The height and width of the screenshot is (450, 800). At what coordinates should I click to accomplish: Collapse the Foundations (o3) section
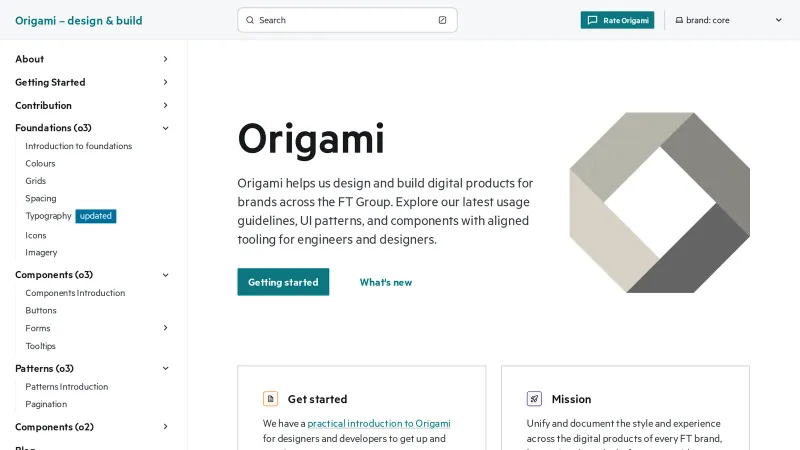tap(165, 128)
